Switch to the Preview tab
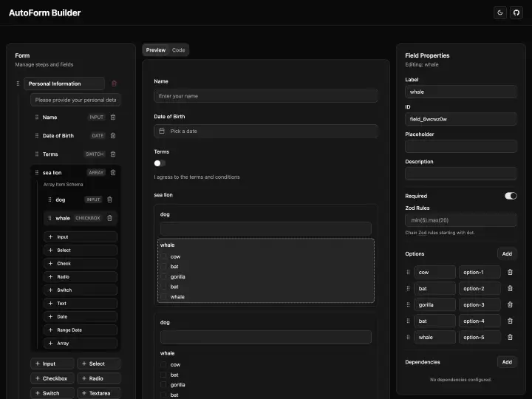This screenshot has height=399, width=532. 156,50
